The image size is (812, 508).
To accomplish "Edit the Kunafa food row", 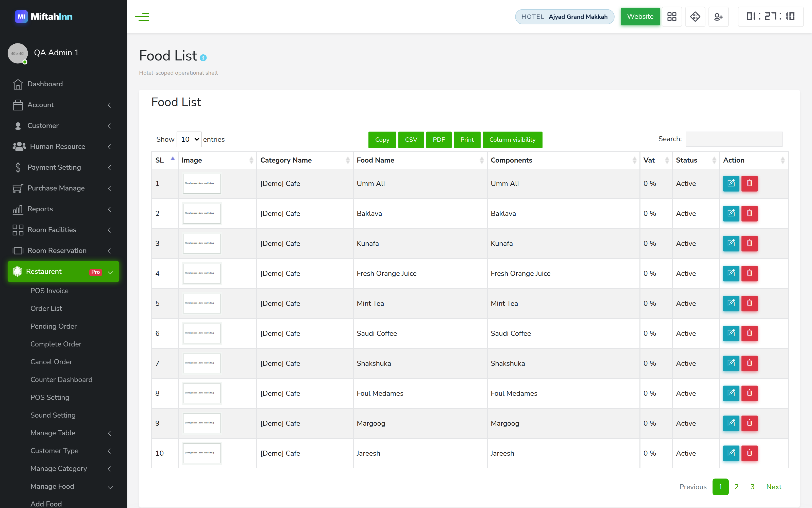I will point(731,243).
